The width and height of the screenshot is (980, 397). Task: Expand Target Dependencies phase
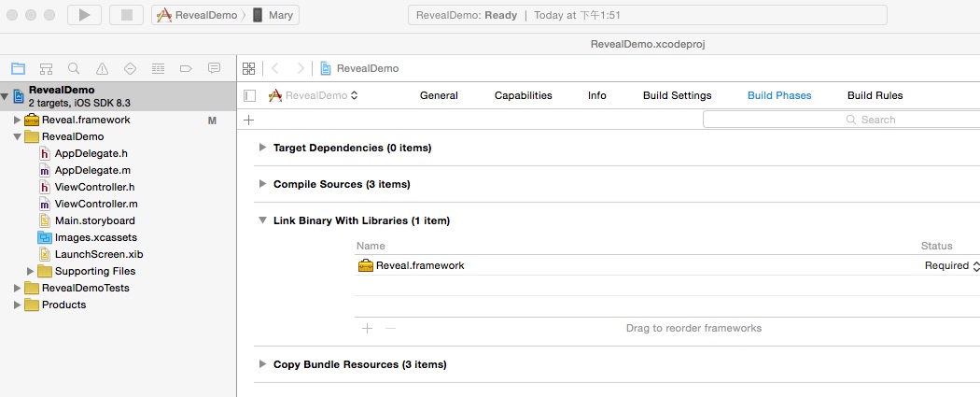(x=262, y=148)
